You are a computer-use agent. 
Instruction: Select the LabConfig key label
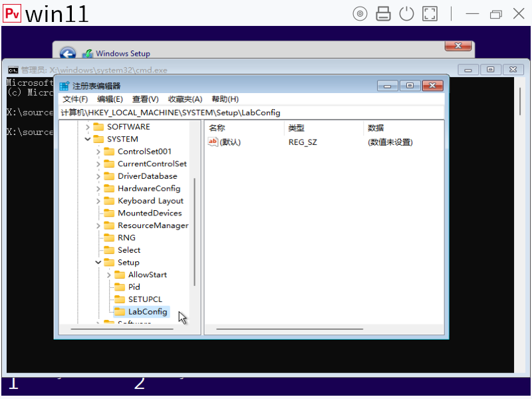[148, 312]
